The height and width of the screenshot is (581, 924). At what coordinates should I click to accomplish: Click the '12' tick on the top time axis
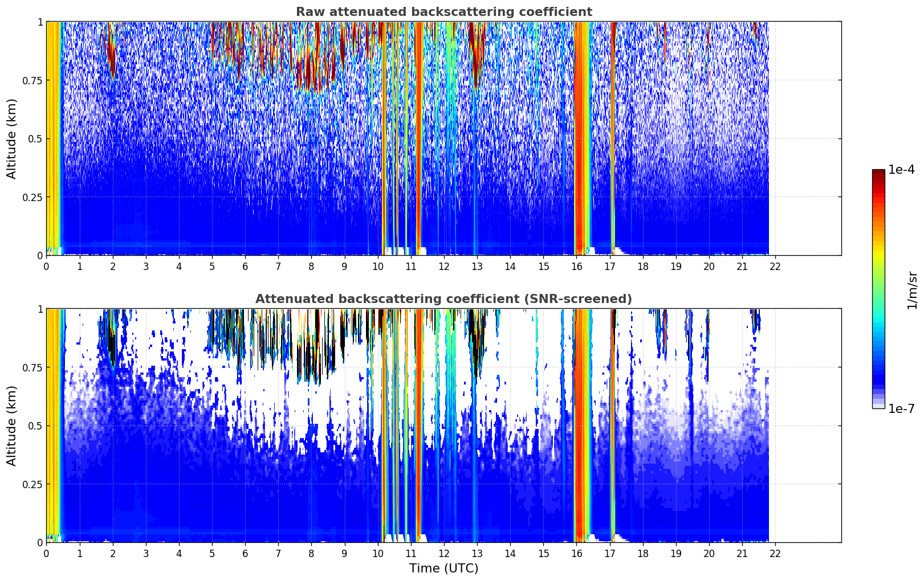click(x=443, y=266)
